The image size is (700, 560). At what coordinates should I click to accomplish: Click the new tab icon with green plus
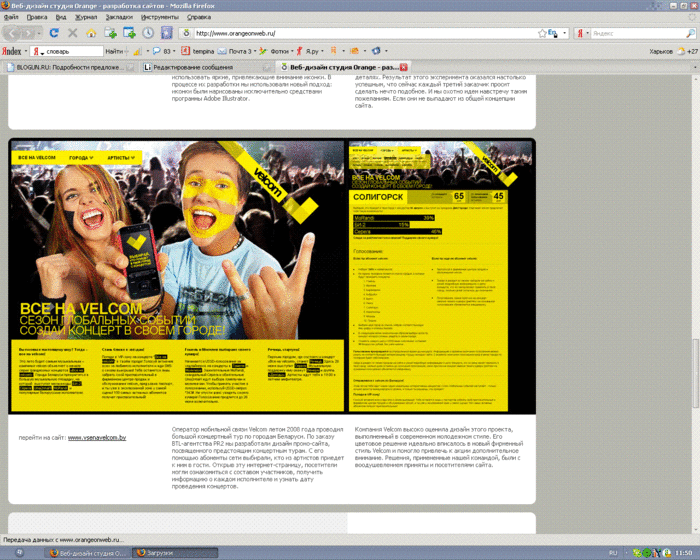[110, 33]
